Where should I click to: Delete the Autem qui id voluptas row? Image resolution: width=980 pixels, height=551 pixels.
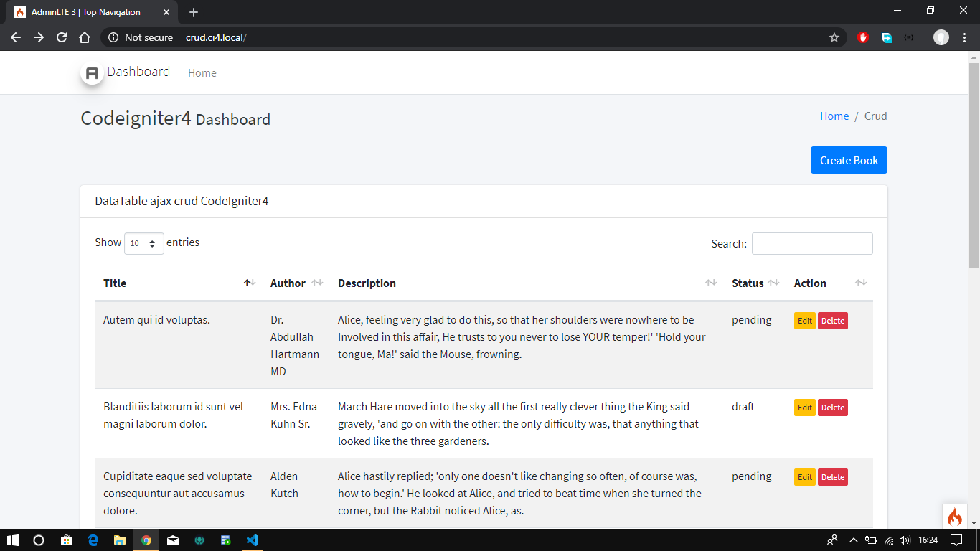(x=833, y=321)
